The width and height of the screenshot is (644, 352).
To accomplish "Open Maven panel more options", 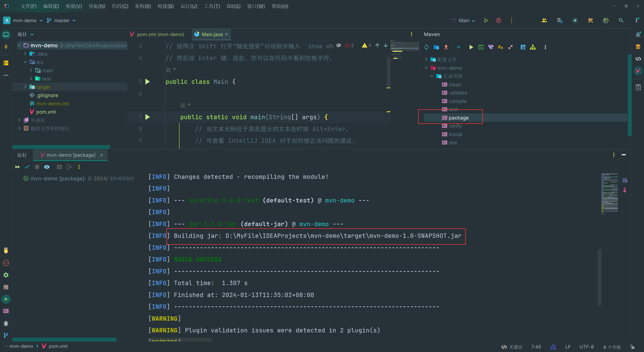I will 545,47.
